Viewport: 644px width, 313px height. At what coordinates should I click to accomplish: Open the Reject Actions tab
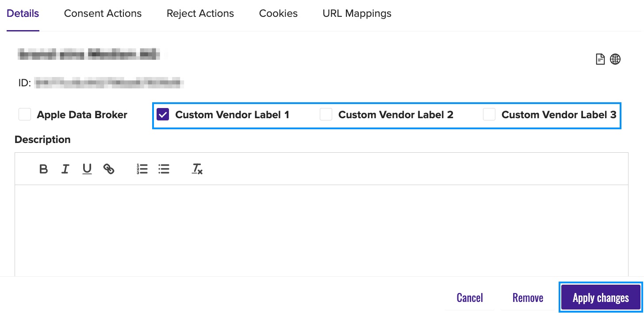coord(200,14)
